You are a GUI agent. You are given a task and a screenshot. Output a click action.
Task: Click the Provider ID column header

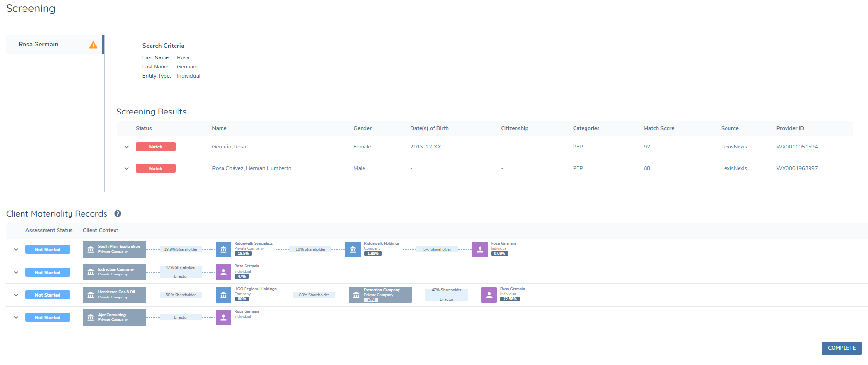pos(790,128)
